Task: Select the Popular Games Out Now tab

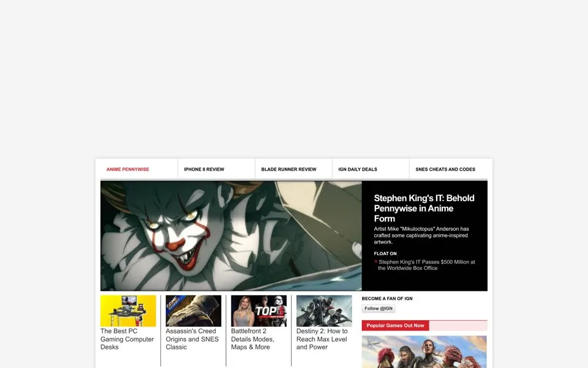Action: click(395, 326)
